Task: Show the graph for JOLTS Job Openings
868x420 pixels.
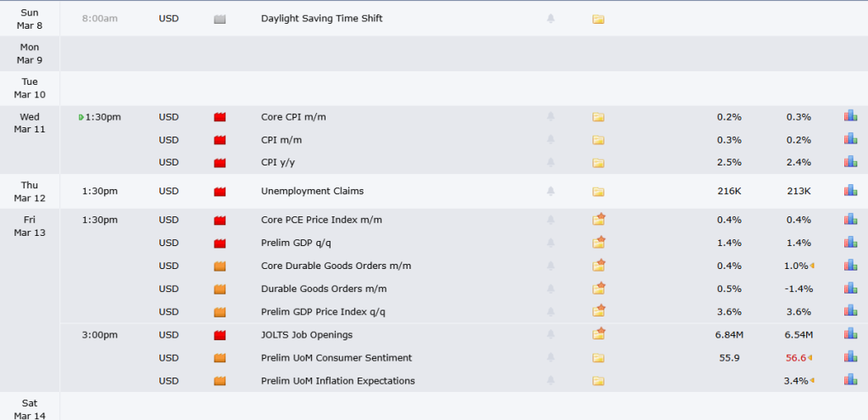Action: [850, 334]
